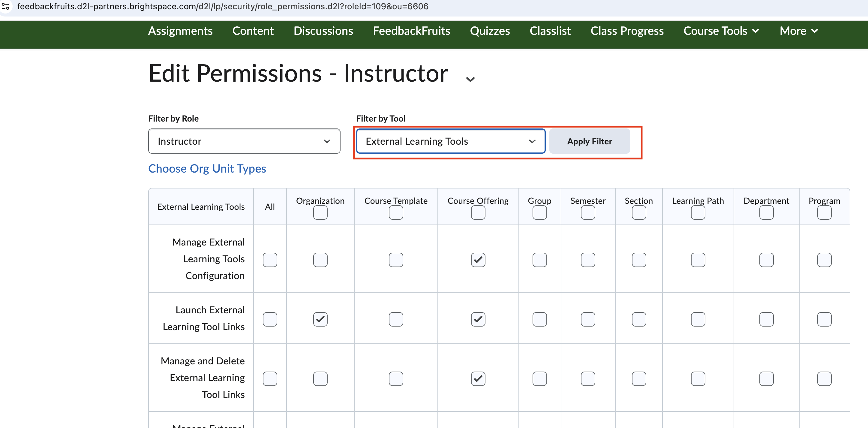Check the All checkbox for Manage and Delete External Learning Tool Links
This screenshot has width=868, height=428.
(x=269, y=378)
